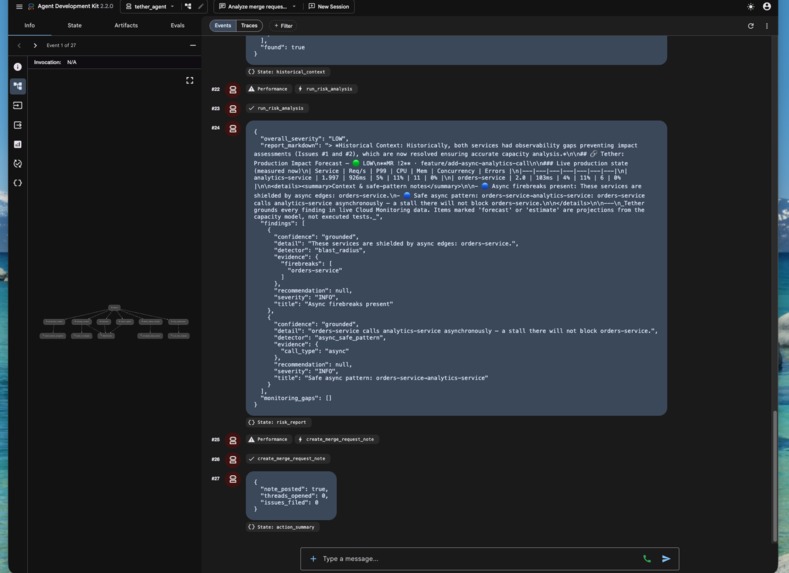Click the agent avatar of event #27
Viewport: 789px width, 573px height.
tap(232, 479)
